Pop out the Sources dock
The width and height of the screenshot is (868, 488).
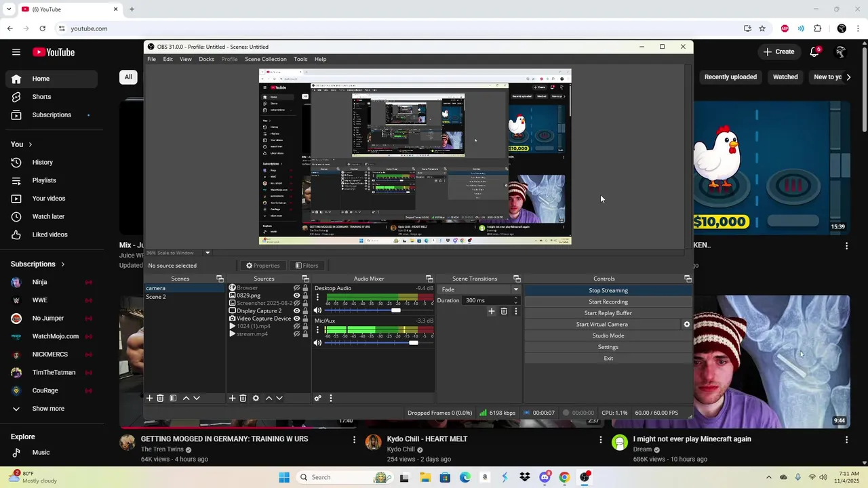coord(305,279)
